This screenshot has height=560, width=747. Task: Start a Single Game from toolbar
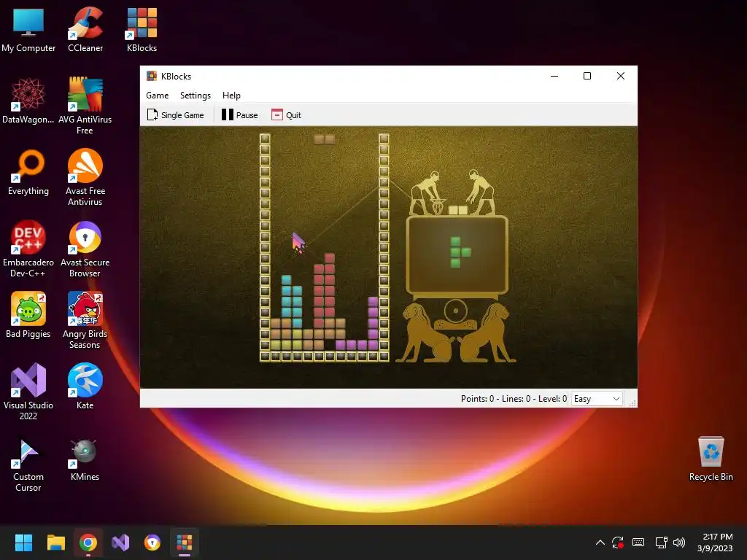[175, 114]
